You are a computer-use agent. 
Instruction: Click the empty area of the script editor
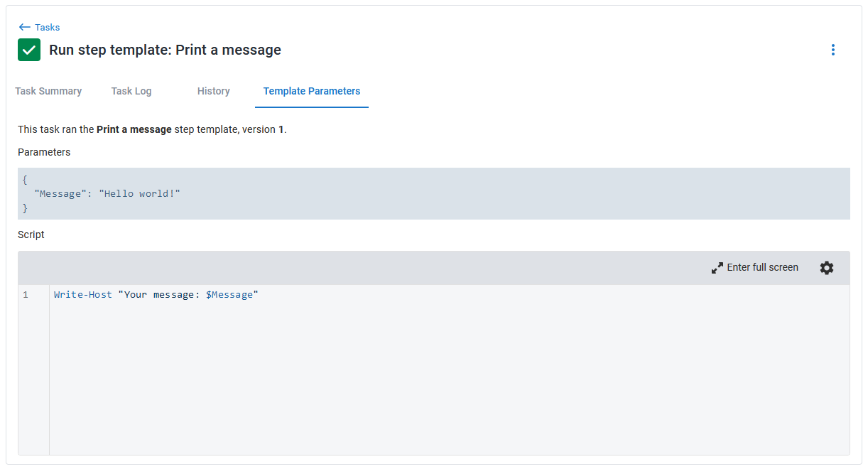coord(447,377)
